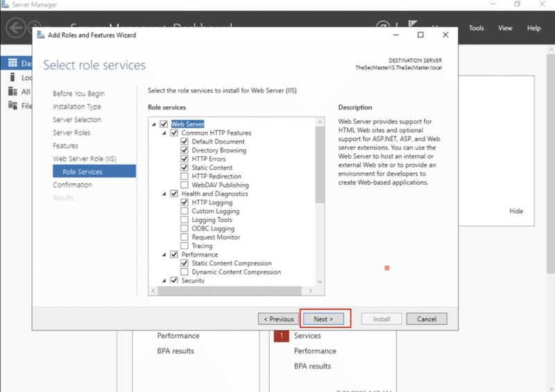The width and height of the screenshot is (555, 392).
Task: Check the Logging Tools option
Action: pyautogui.click(x=185, y=219)
